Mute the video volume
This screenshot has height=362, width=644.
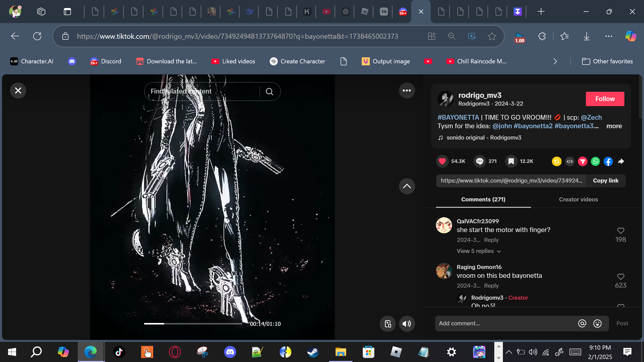pyautogui.click(x=407, y=324)
